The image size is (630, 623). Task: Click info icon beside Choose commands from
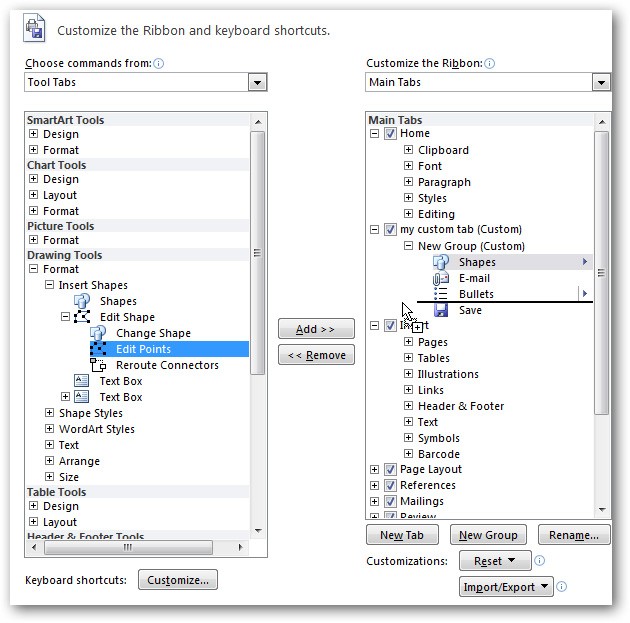click(x=159, y=63)
